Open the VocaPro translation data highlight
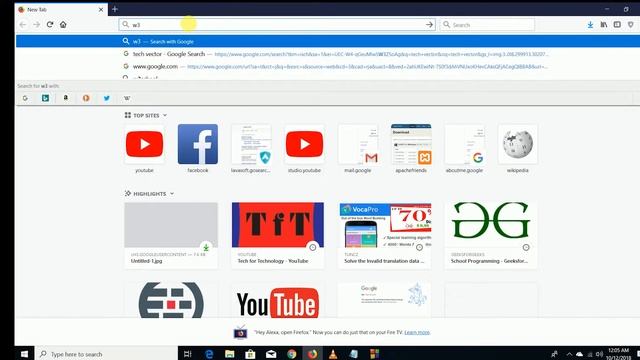This screenshot has height=360, width=640. pos(385,235)
